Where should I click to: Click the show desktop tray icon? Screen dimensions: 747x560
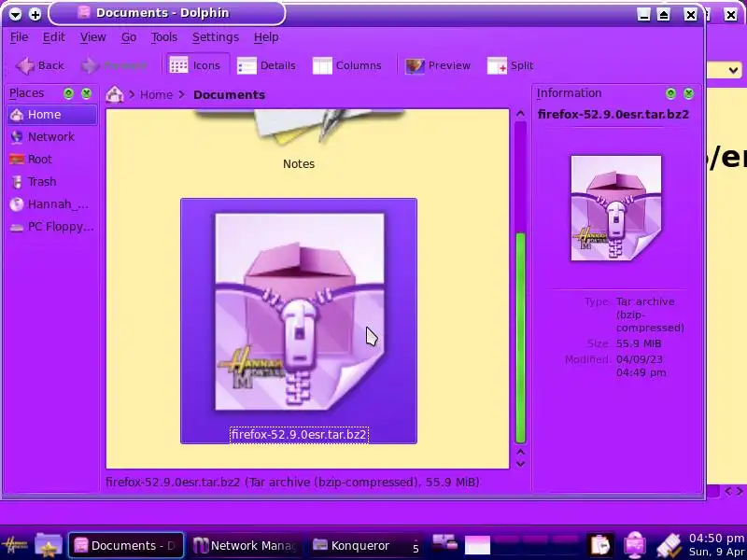pos(444,541)
